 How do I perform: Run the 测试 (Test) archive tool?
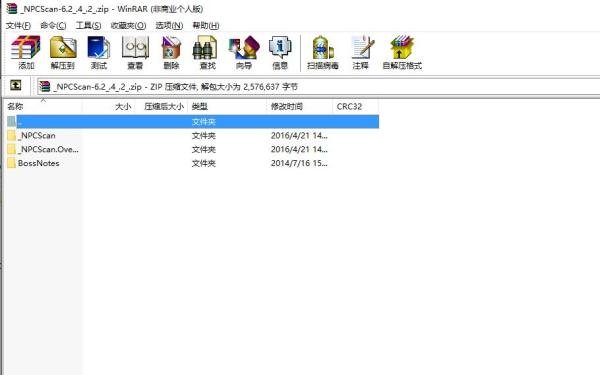pos(99,52)
